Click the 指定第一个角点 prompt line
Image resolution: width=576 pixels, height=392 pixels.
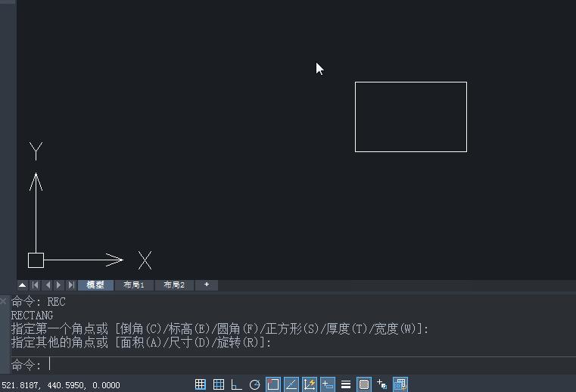220,328
